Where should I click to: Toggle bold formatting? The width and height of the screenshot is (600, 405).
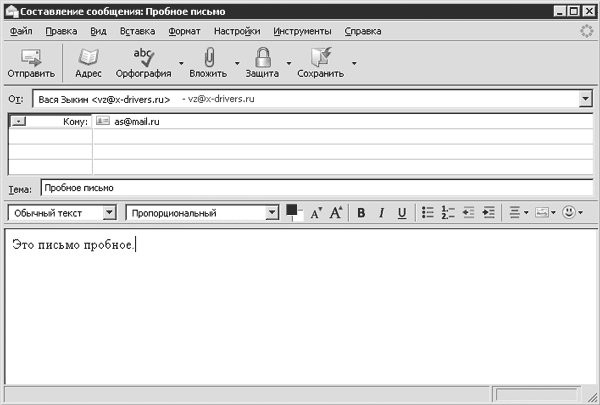[361, 213]
